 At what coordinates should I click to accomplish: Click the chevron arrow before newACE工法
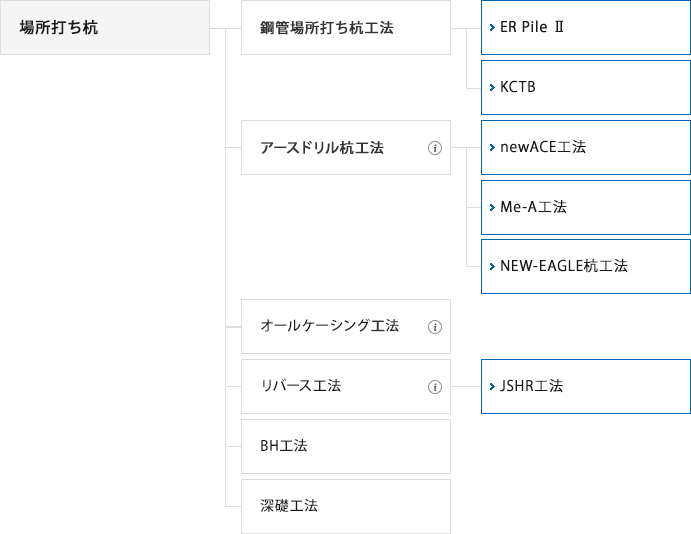click(492, 147)
